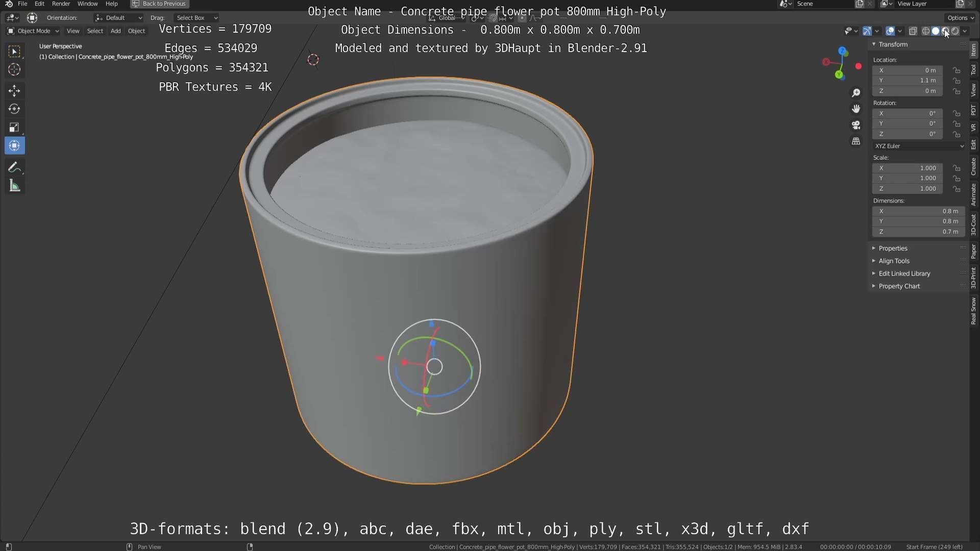Open the Blender logo menu
The width and height of the screenshot is (980, 551).
pos(9,4)
